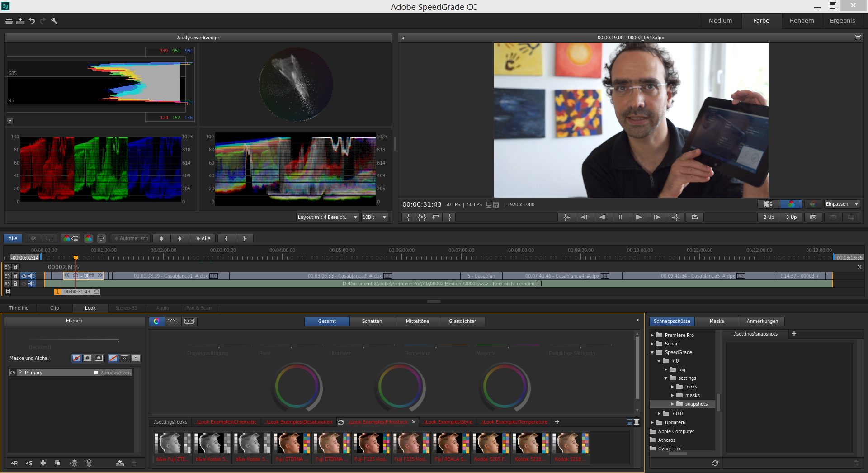The width and height of the screenshot is (868, 473).
Task: Go to the previous keyframe
Action: tap(226, 238)
